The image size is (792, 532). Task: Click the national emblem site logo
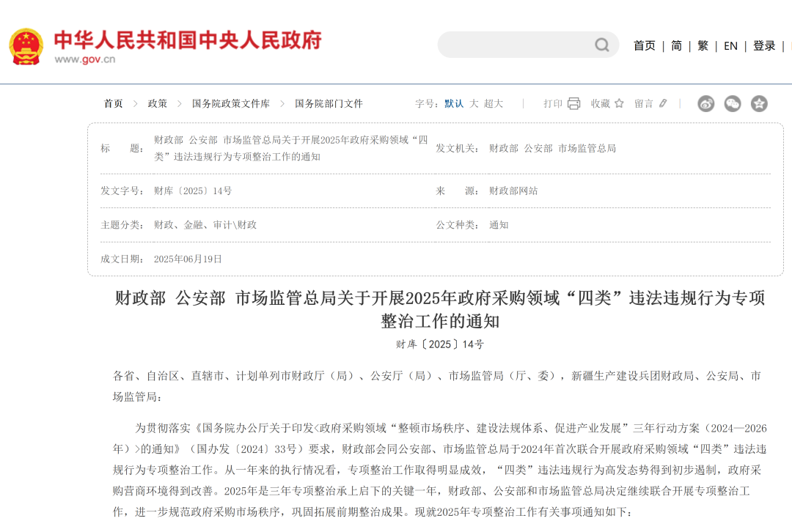(x=27, y=45)
